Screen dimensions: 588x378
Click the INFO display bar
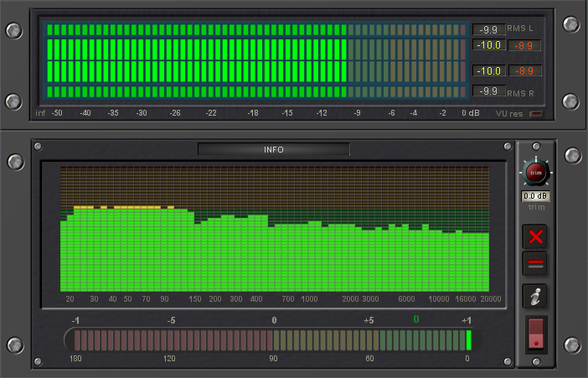click(x=274, y=149)
